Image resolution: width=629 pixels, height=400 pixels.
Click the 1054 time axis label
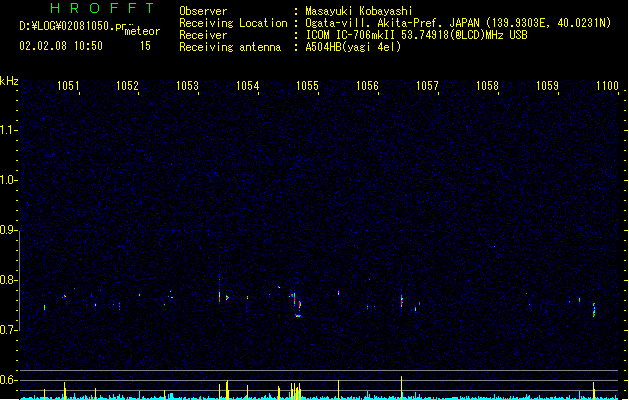(248, 86)
